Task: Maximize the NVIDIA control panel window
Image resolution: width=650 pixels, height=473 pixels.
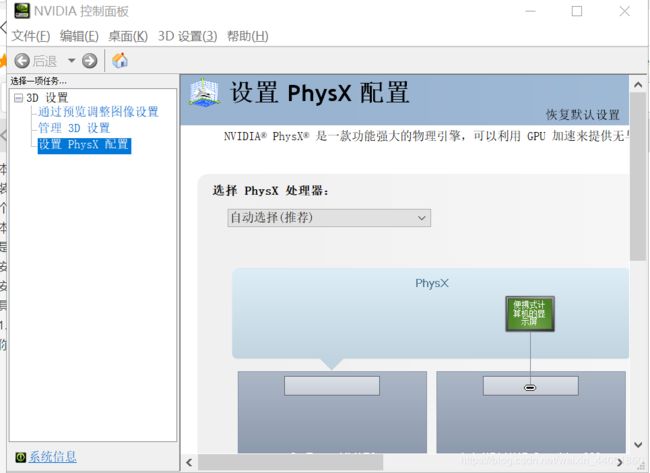Action: [577, 11]
